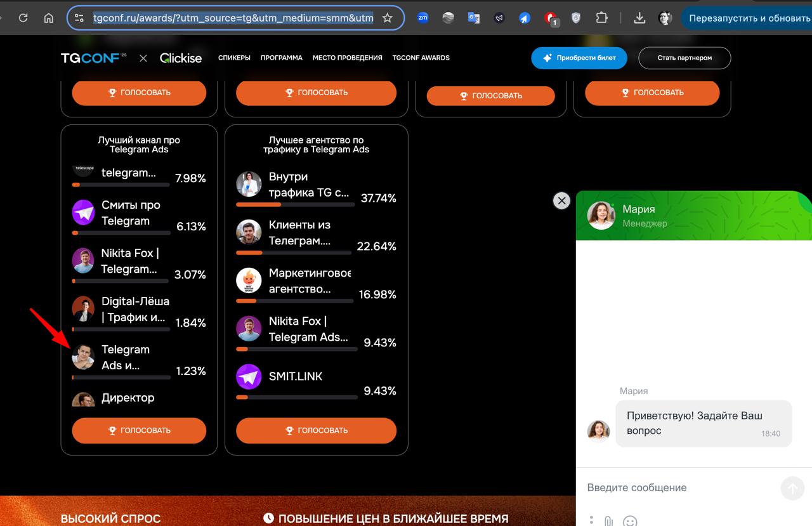Close the Мария chat widget
This screenshot has width=812, height=526.
[561, 201]
